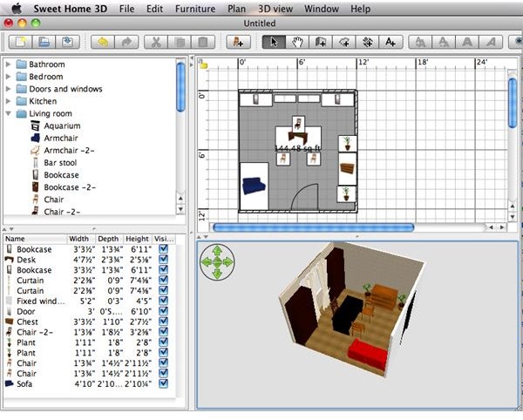The image size is (523, 420).
Task: Sort furniture list by Name column
Action: 36,239
